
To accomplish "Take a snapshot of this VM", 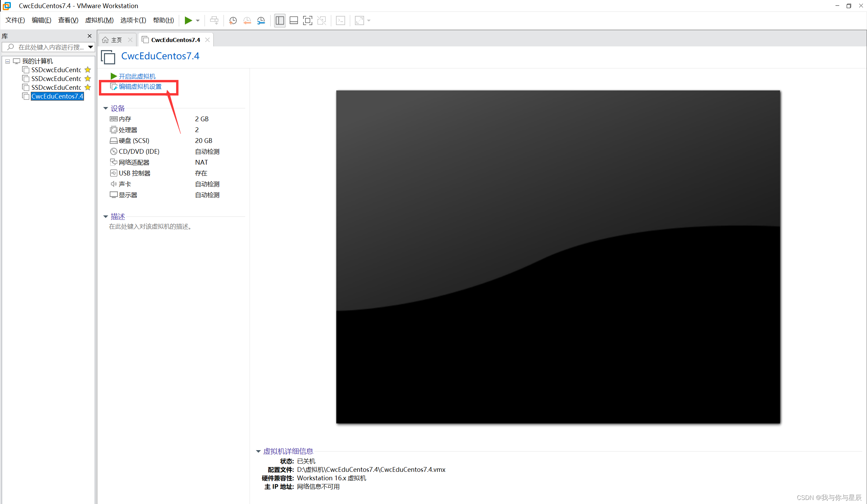I will click(233, 21).
